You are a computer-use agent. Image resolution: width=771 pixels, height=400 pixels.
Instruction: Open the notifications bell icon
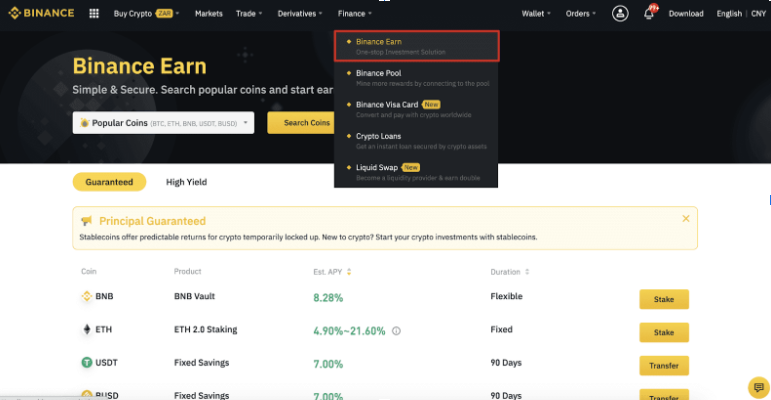pyautogui.click(x=649, y=13)
